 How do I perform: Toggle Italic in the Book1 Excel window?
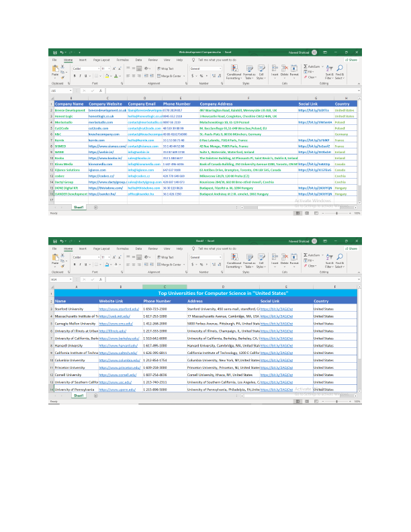pyautogui.click(x=80, y=265)
